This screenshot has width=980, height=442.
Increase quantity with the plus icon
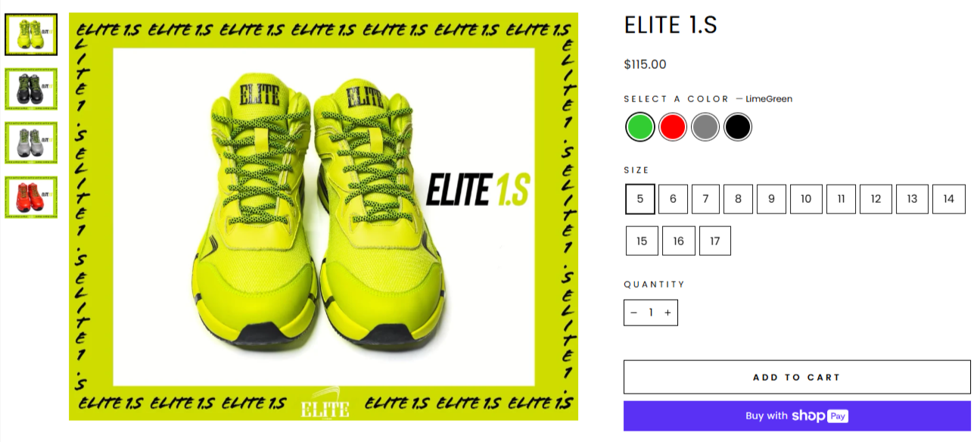(x=667, y=313)
